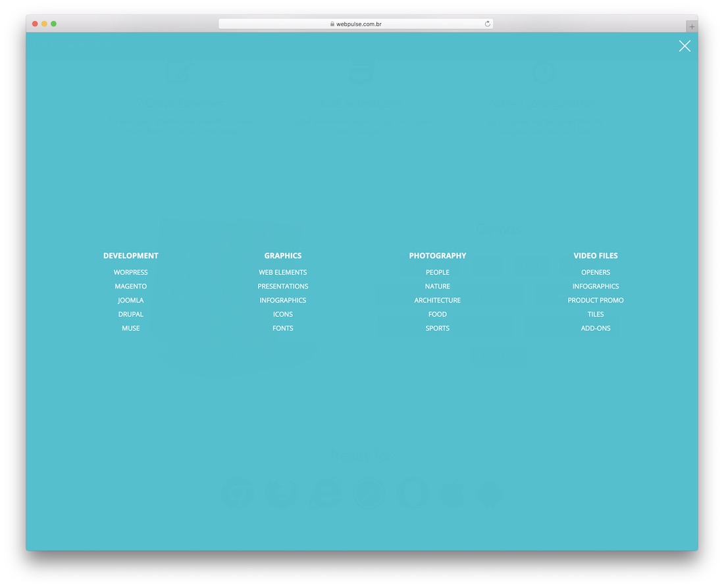
Task: Open the Development category heading
Action: coord(131,256)
